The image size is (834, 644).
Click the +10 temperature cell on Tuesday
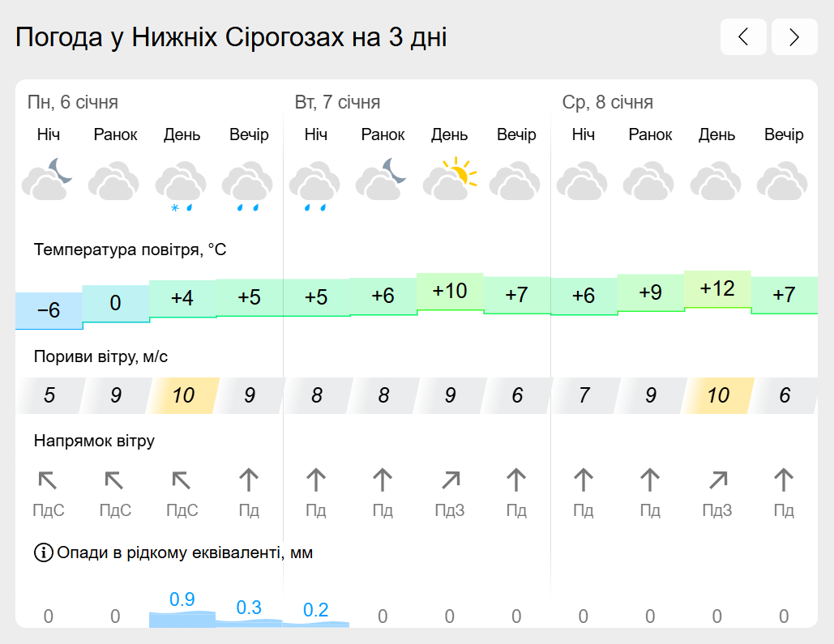(450, 292)
